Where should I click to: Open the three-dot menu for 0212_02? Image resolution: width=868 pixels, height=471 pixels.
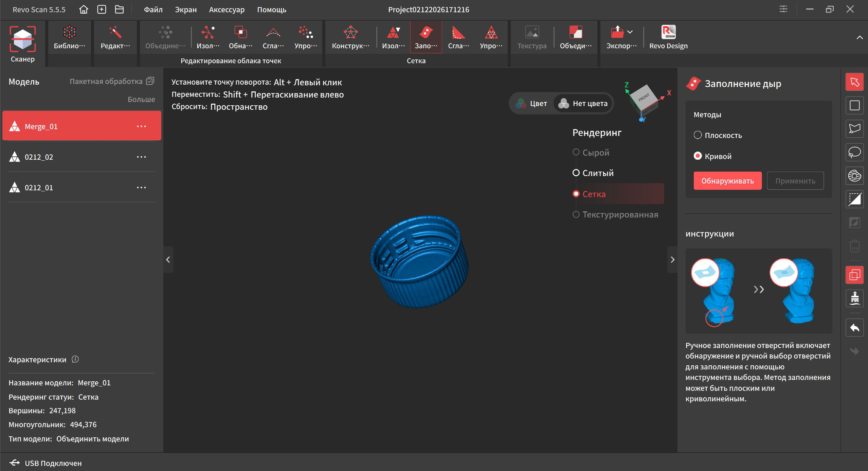pos(141,157)
